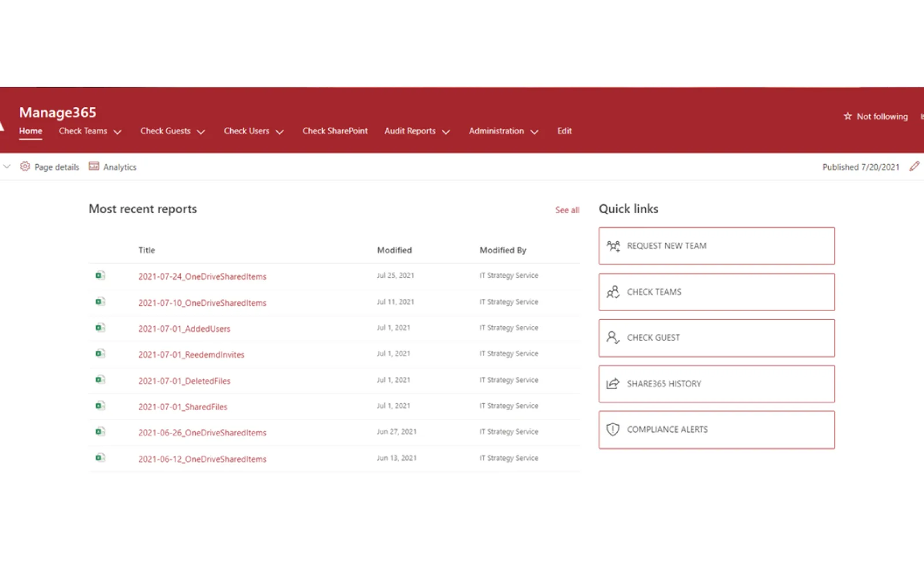Click the star icon for Not following
The image size is (924, 578).
tap(848, 116)
